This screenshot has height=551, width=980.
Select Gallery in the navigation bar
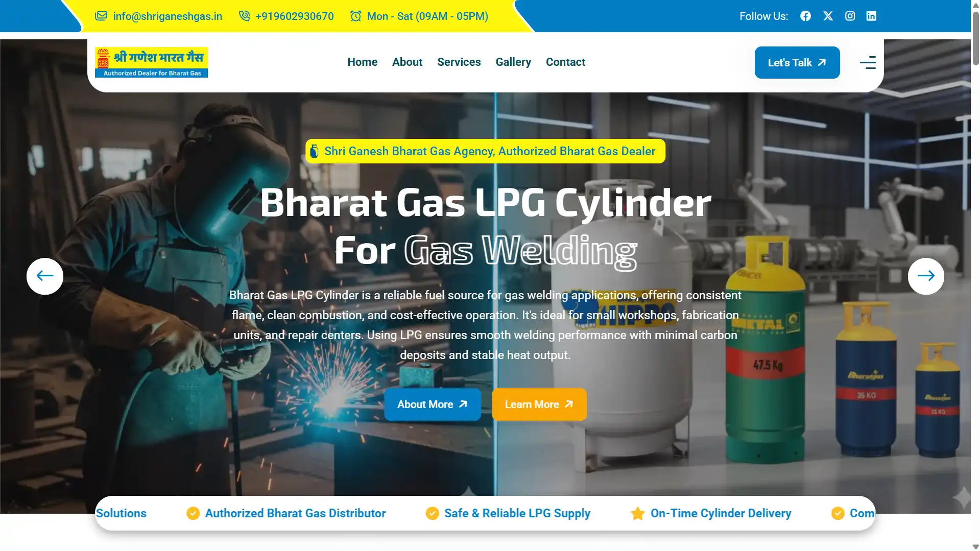click(x=513, y=62)
